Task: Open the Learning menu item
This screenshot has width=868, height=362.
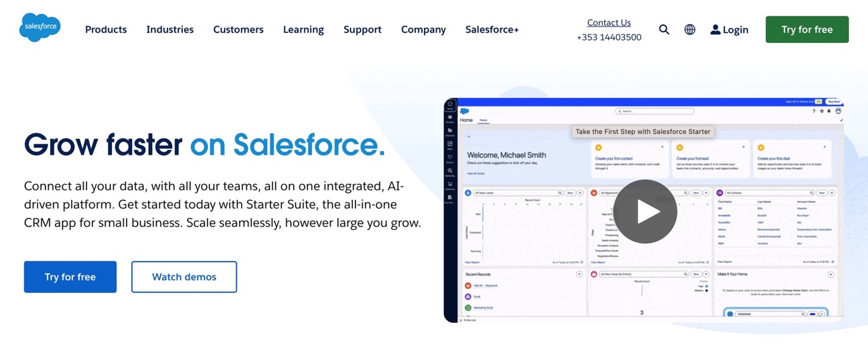Action: tap(303, 30)
